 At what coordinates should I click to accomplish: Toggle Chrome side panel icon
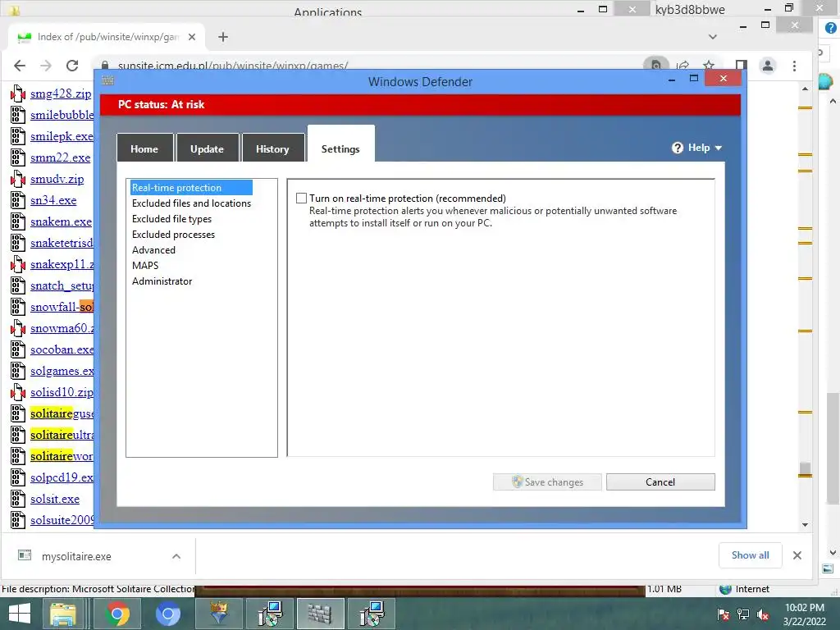click(741, 66)
